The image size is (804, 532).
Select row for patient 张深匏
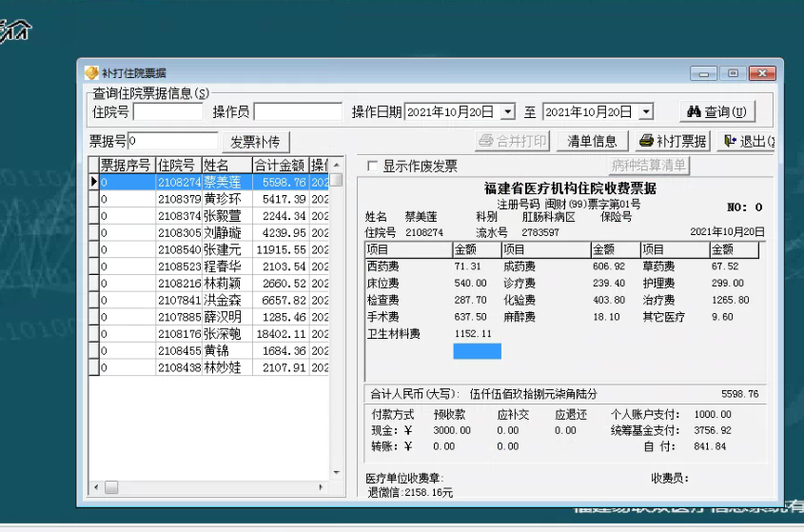tap(208, 334)
